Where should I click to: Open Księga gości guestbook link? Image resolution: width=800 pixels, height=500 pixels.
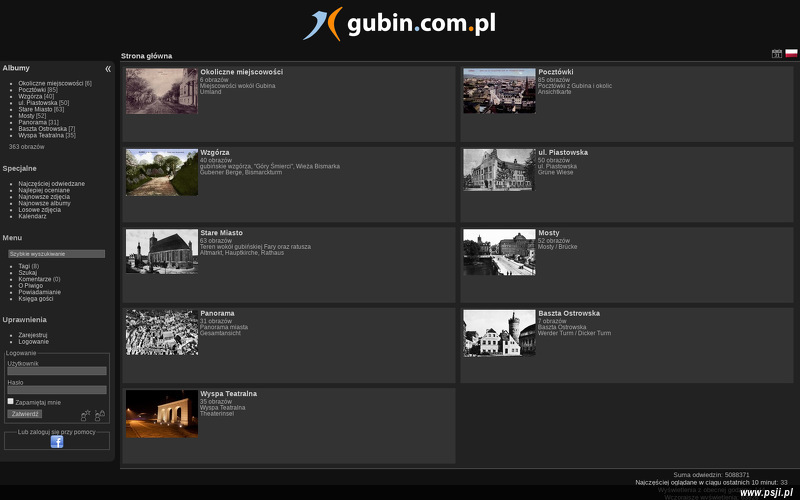[x=36, y=299]
